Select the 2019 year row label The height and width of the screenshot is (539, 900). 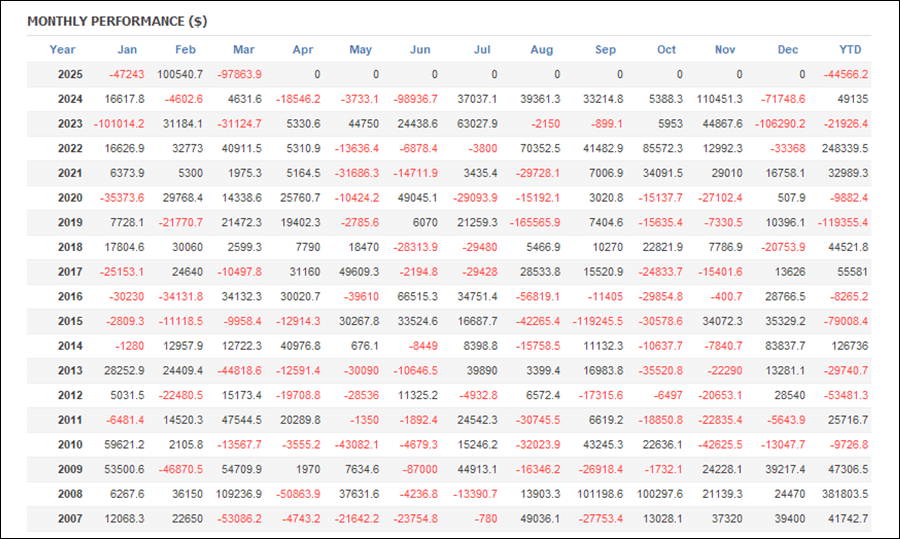(70, 223)
